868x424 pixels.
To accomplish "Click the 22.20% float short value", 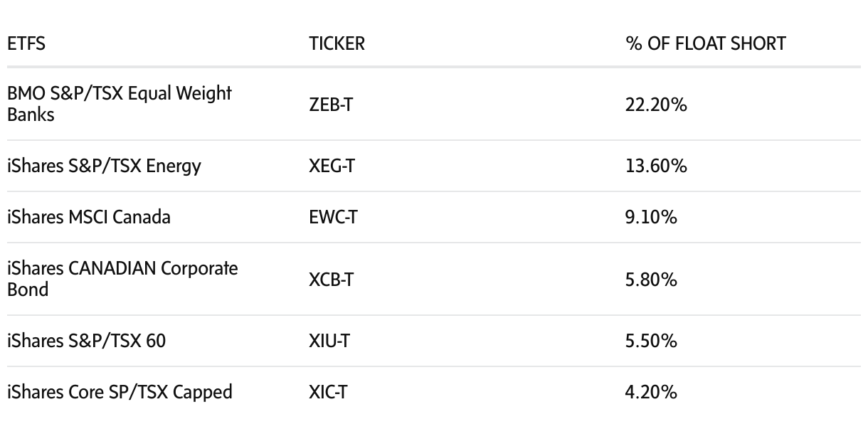I will 656,105.
